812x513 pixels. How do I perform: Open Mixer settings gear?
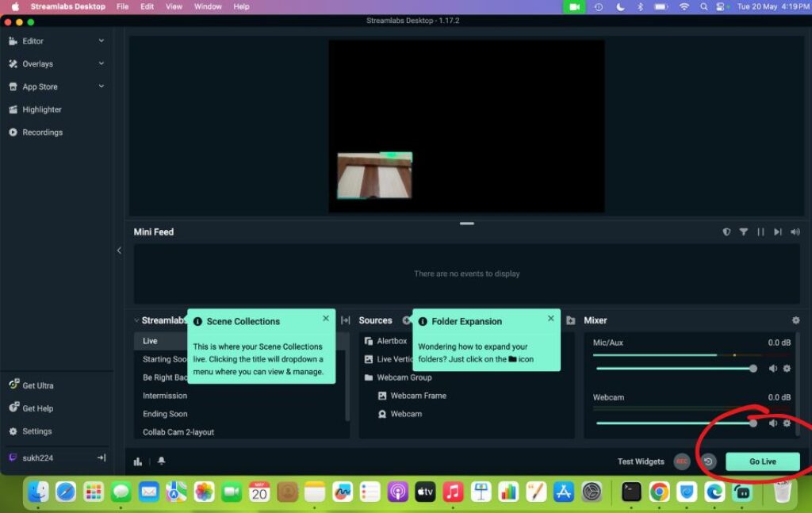[x=795, y=320]
